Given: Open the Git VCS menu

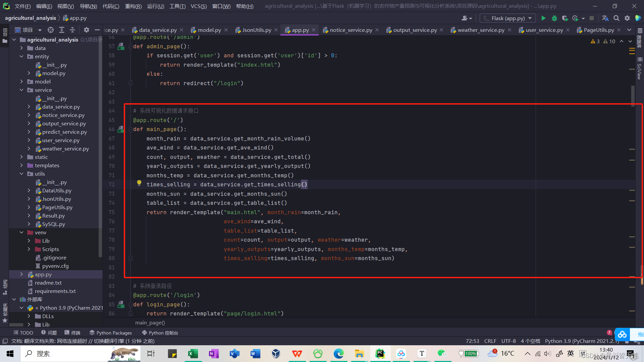Looking at the screenshot, I should tap(199, 6).
